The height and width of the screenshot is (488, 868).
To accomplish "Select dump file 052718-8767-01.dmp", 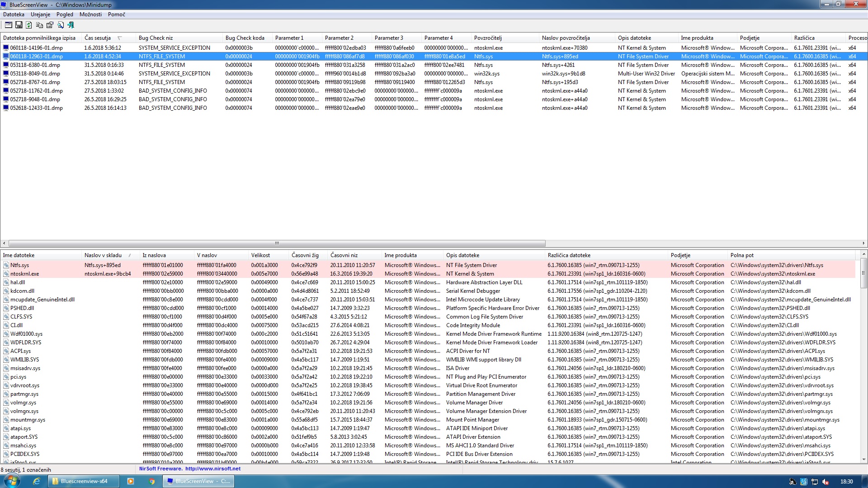I will 35,82.
